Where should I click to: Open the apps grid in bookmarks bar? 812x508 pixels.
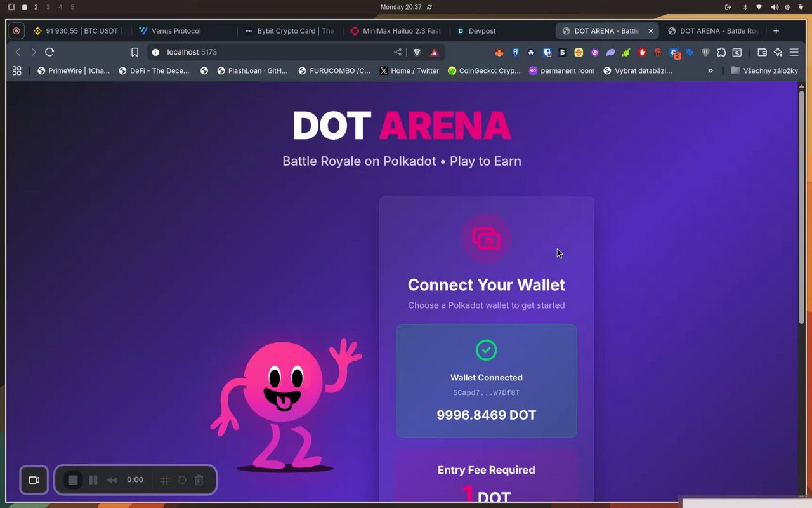click(17, 70)
